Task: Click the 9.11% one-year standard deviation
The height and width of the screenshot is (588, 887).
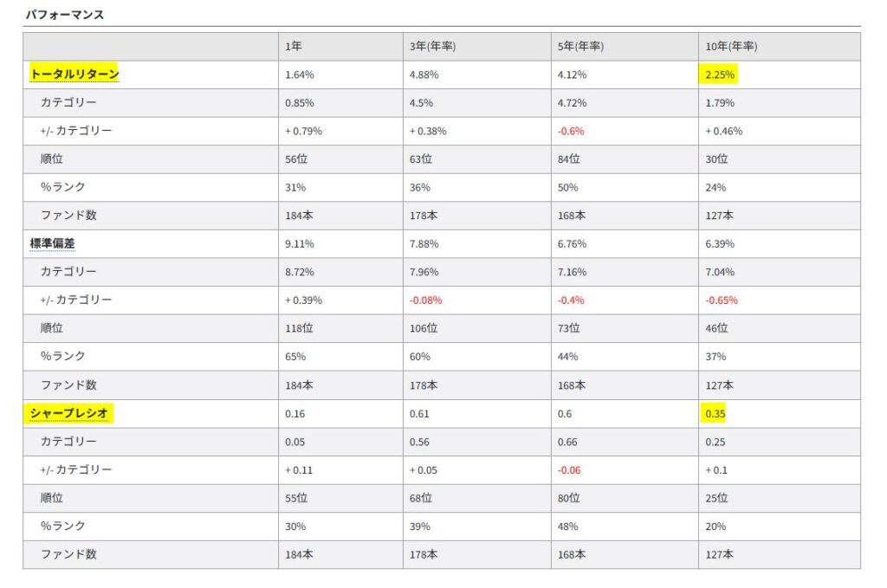Action: [299, 243]
